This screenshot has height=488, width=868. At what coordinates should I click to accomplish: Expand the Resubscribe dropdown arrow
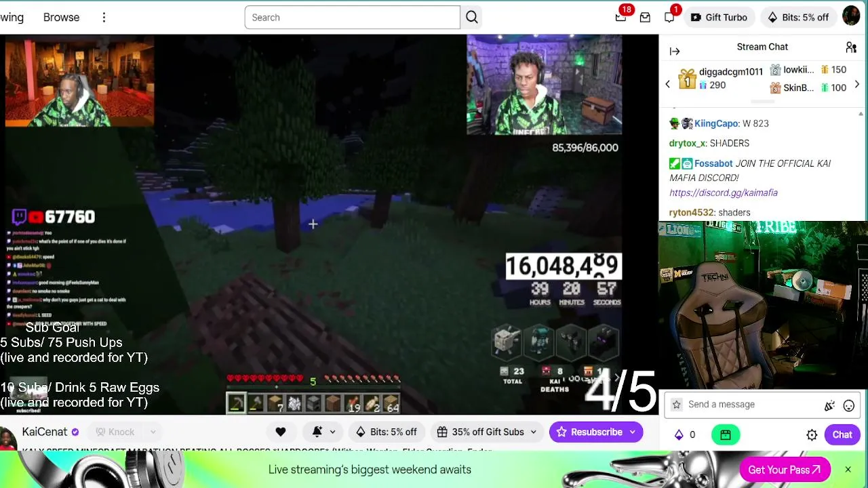pos(633,432)
